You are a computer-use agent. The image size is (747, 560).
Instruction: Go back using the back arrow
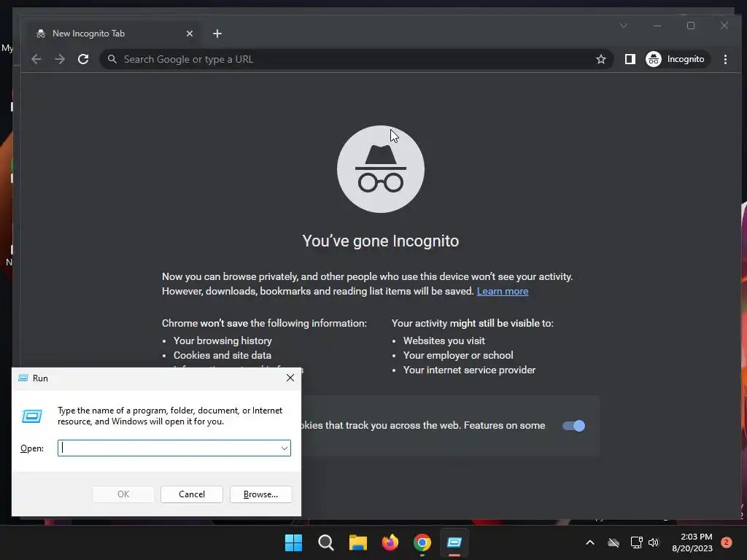36,59
